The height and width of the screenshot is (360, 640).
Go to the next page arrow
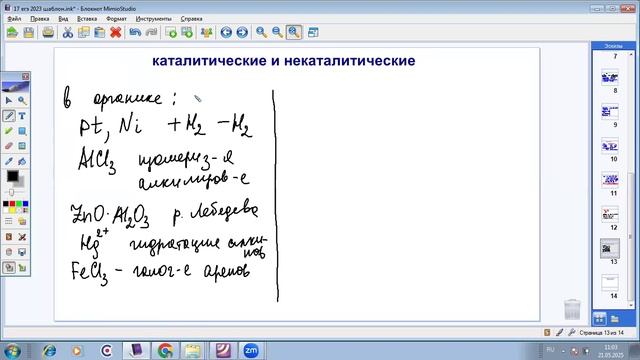coord(242,32)
